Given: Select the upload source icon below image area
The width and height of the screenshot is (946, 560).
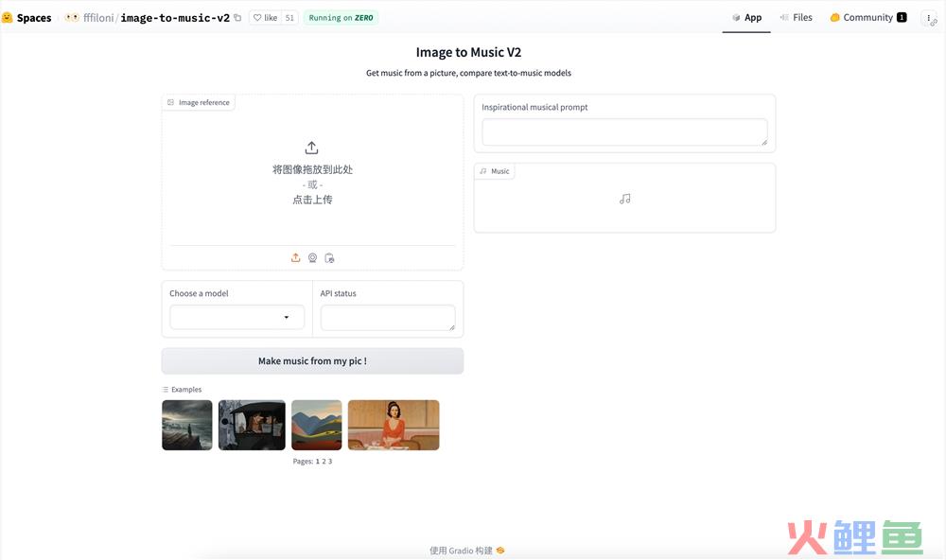Looking at the screenshot, I should [x=295, y=257].
